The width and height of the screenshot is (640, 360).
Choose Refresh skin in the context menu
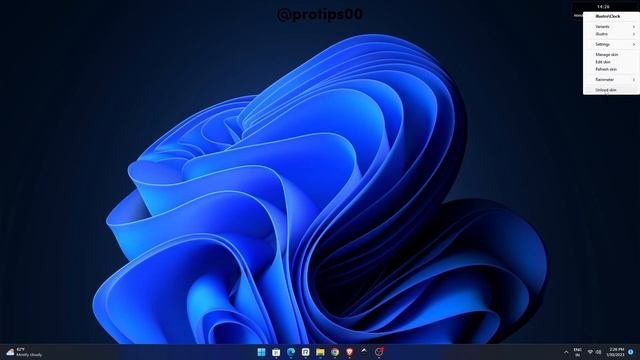pos(611,69)
